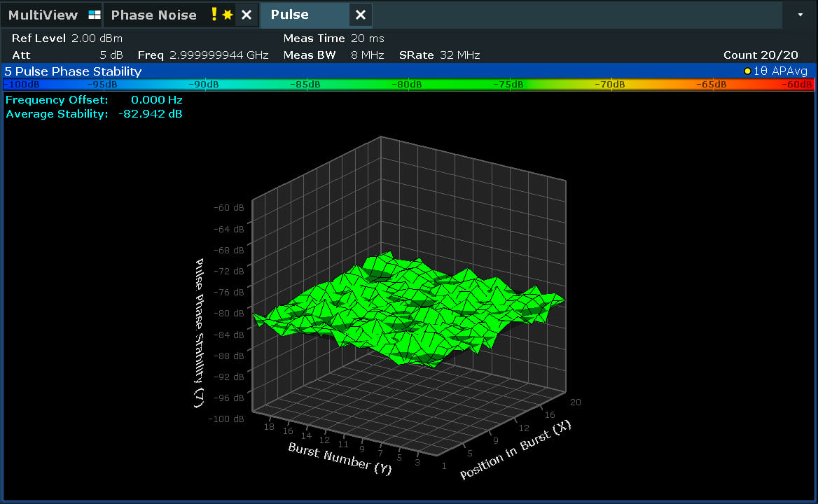Screen dimensions: 818x504
Task: Switch to the MultiView tab
Action: 43,15
